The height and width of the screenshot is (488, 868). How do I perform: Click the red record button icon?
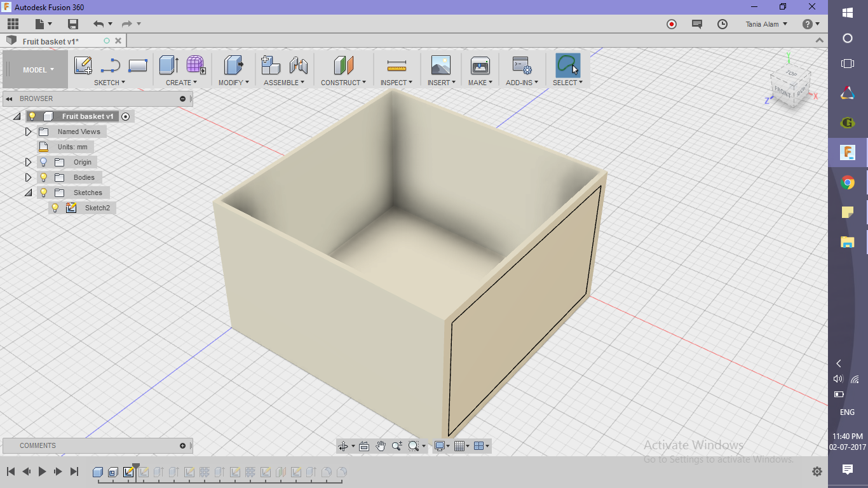(672, 24)
